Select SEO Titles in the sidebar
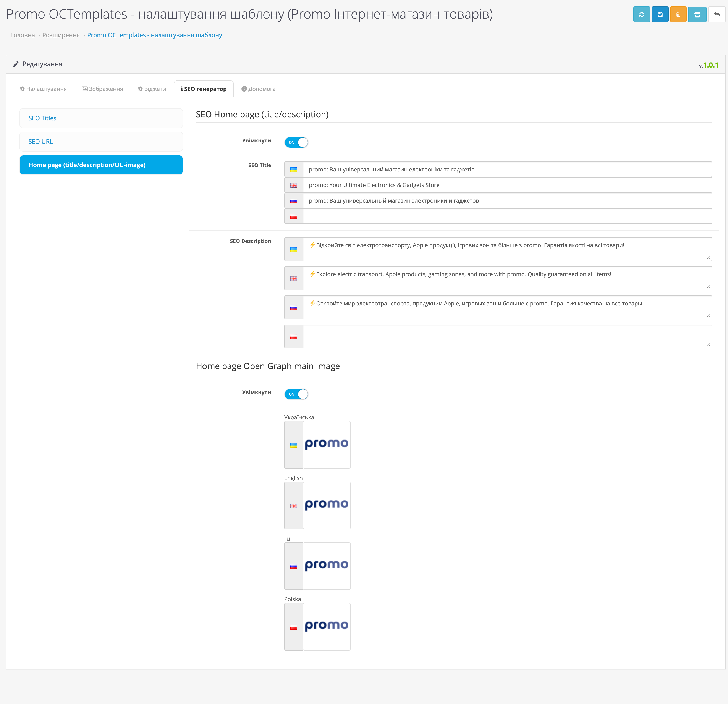This screenshot has height=704, width=728. tap(42, 118)
